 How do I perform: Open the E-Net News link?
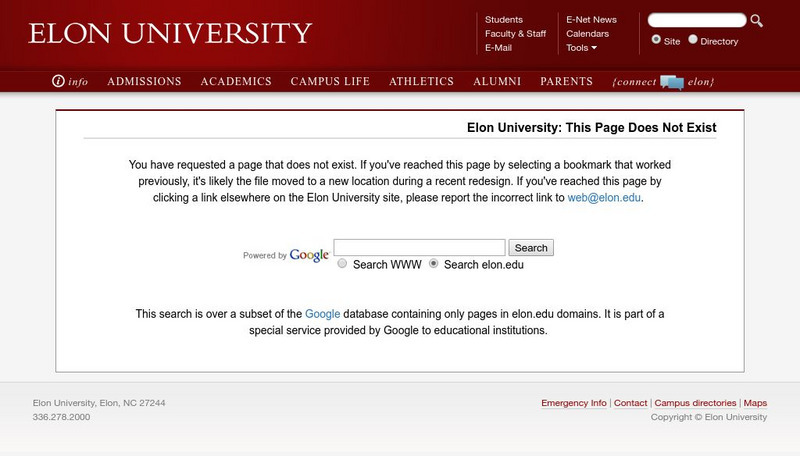coord(591,19)
